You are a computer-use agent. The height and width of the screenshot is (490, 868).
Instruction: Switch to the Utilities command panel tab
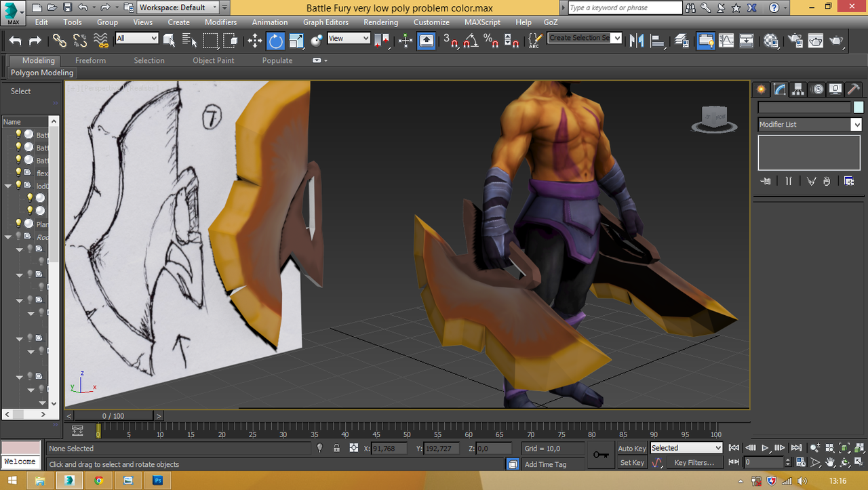[854, 89]
